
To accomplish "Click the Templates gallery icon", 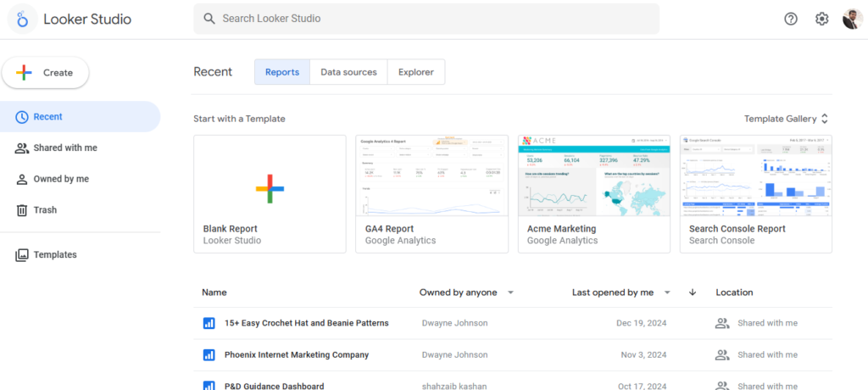I will coord(21,255).
